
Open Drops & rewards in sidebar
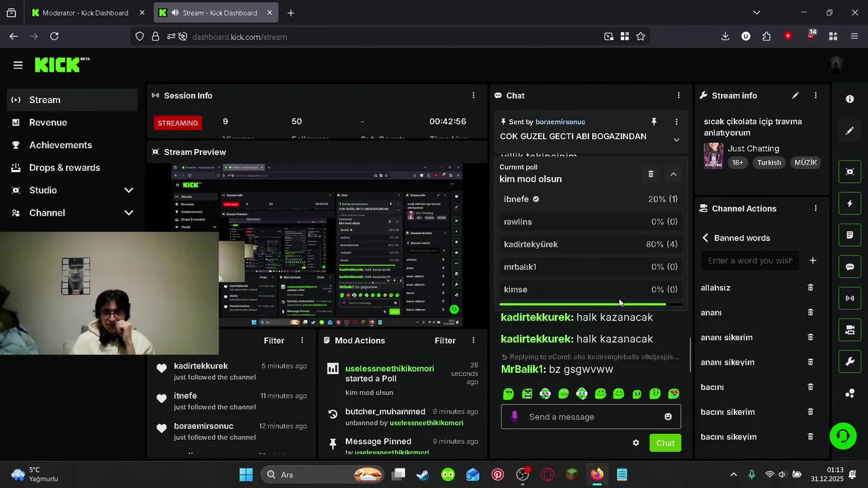pos(73,167)
